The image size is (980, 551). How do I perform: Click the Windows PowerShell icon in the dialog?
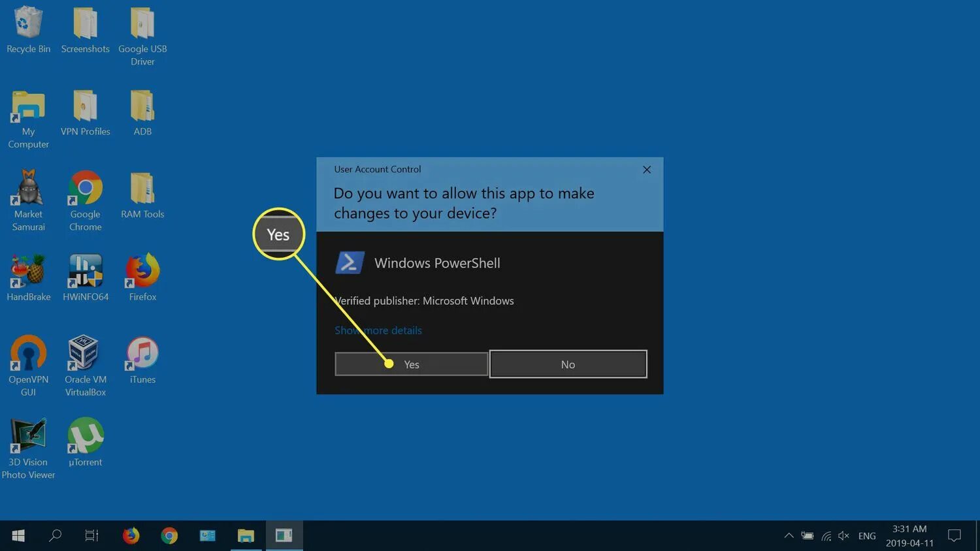click(x=350, y=262)
